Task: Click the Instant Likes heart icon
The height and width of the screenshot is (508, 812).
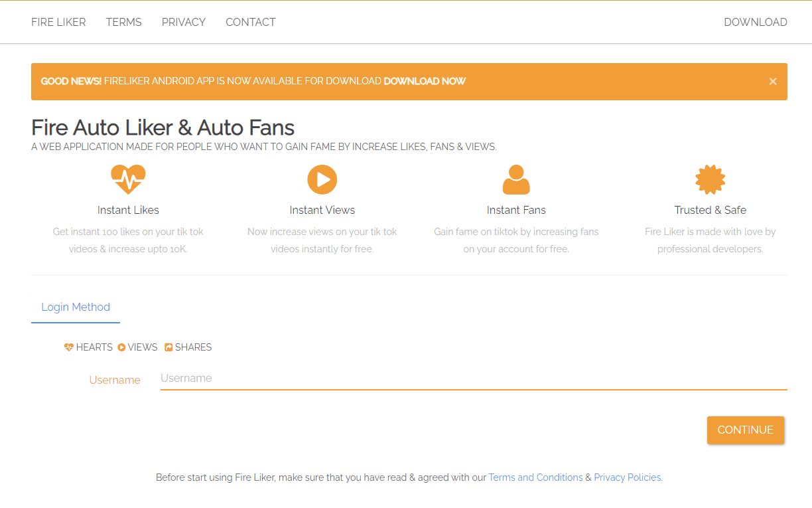Action: point(128,179)
